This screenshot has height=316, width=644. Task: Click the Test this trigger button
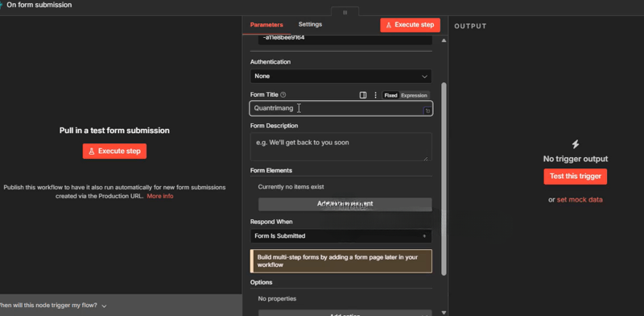click(x=575, y=176)
